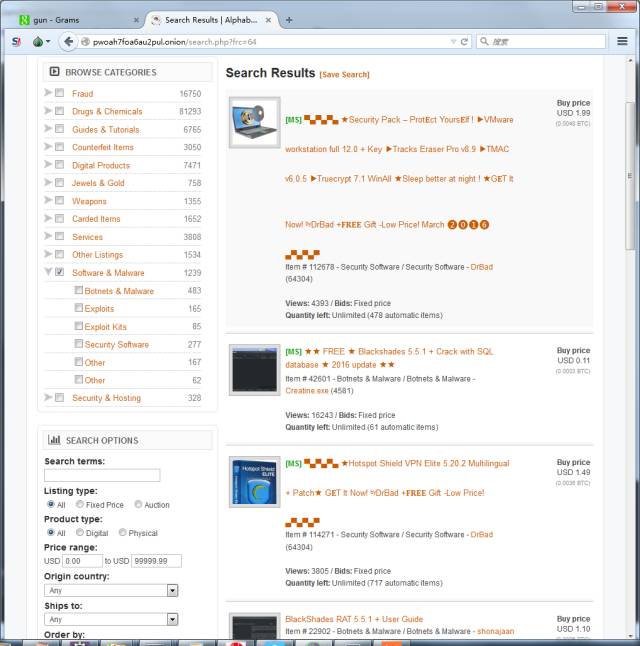Screen dimensions: 640x646
Task: Click the scrollbar up arrow
Action: click(630, 61)
